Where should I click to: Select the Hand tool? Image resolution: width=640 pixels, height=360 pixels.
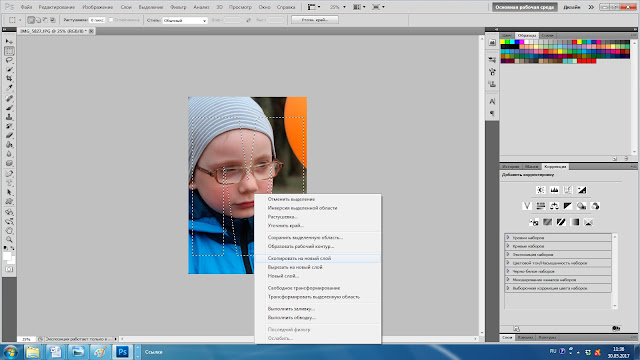pos(9,231)
